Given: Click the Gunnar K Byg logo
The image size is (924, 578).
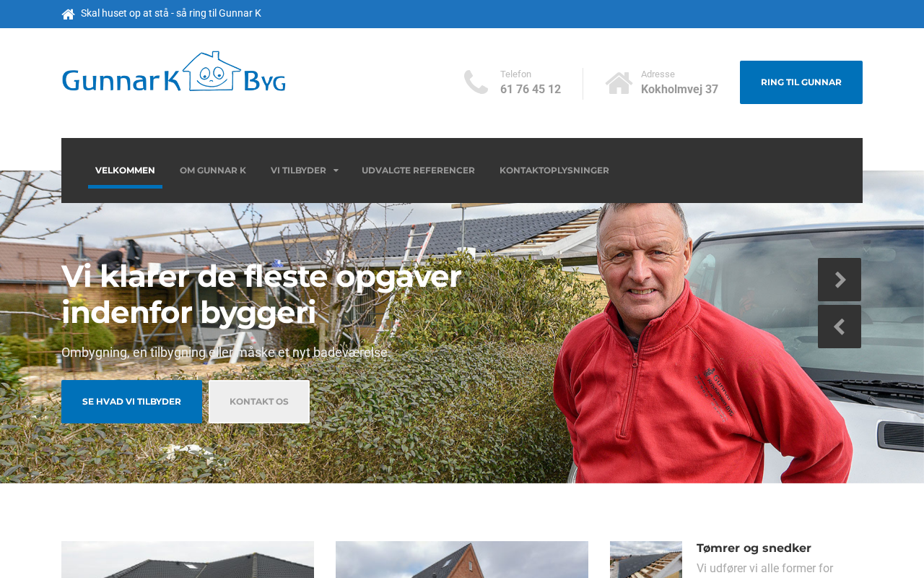Looking at the screenshot, I should tap(173, 72).
